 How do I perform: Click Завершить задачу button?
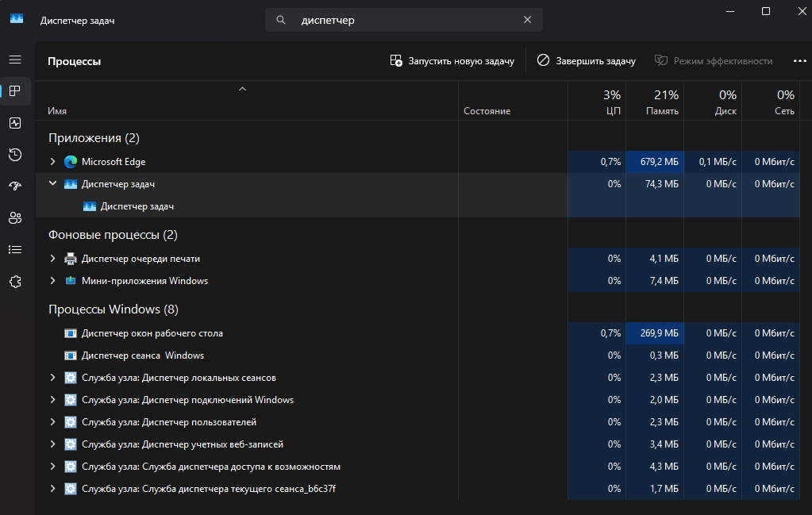[586, 60]
